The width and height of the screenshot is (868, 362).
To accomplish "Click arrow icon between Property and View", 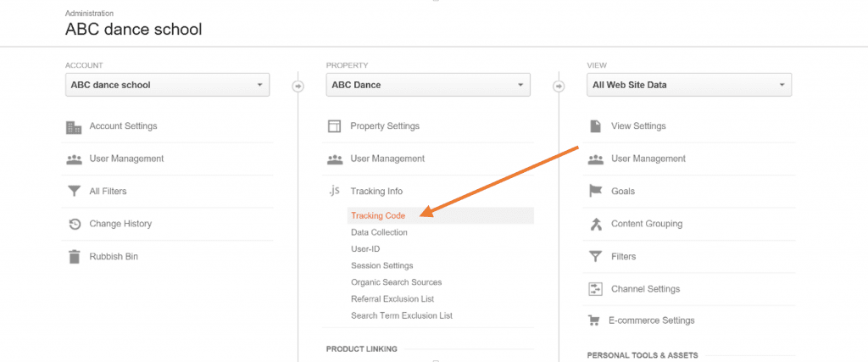I will (x=559, y=86).
